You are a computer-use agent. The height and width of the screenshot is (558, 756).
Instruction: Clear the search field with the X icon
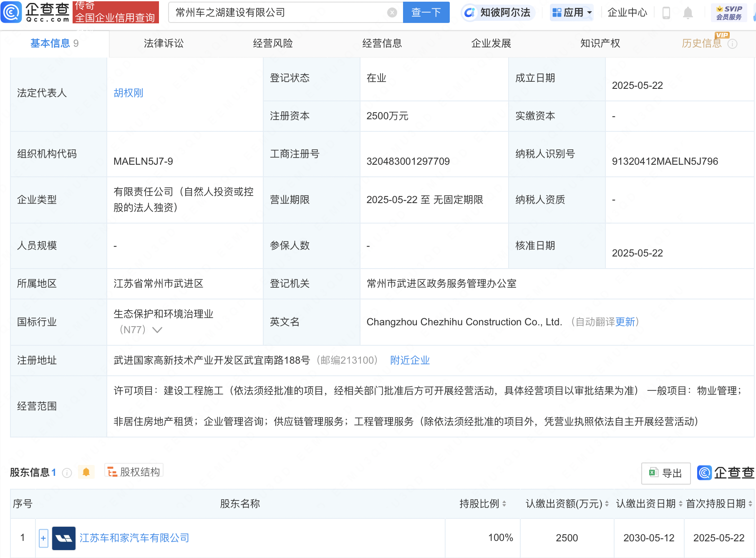[392, 13]
